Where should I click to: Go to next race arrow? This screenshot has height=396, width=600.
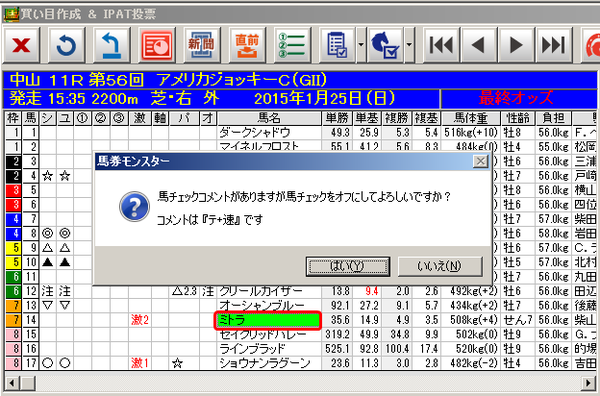click(x=516, y=45)
